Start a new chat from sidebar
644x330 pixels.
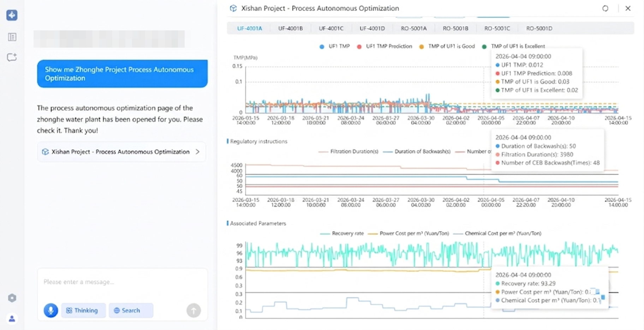pos(12,57)
